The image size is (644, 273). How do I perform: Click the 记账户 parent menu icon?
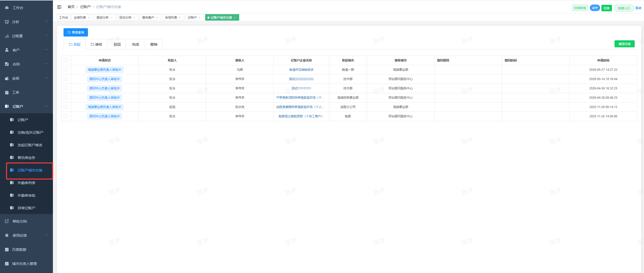7,107
